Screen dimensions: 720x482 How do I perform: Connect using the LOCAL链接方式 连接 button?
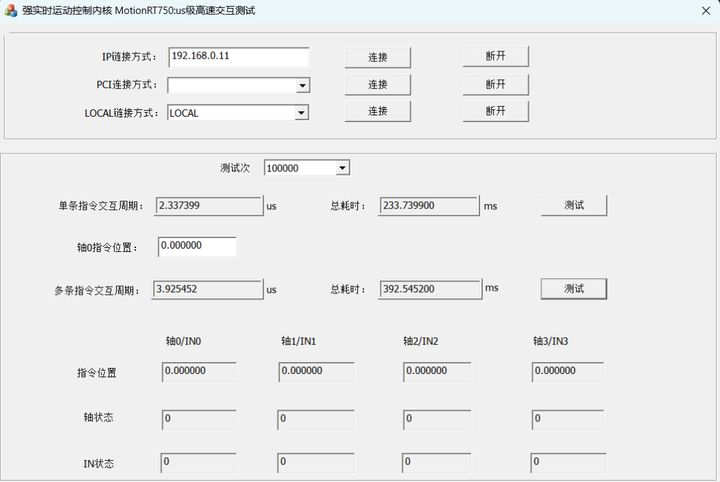(377, 110)
